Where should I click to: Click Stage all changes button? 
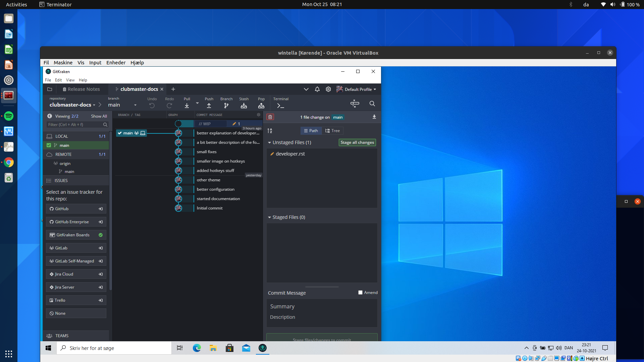357,142
